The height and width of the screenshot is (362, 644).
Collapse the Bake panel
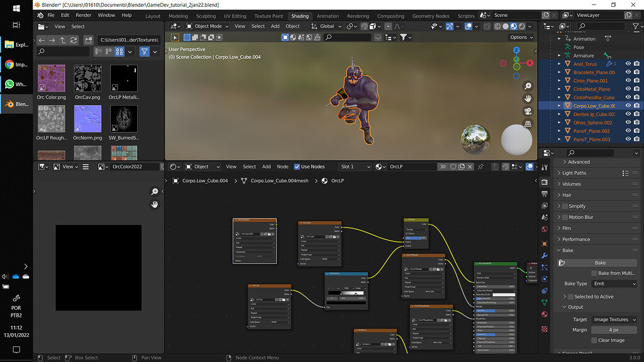[x=559, y=250]
